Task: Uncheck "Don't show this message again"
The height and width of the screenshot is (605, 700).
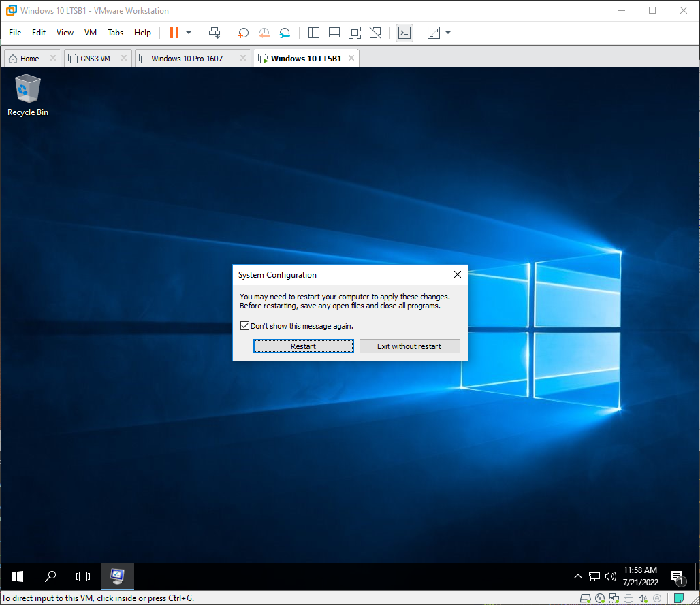Action: pyautogui.click(x=244, y=326)
